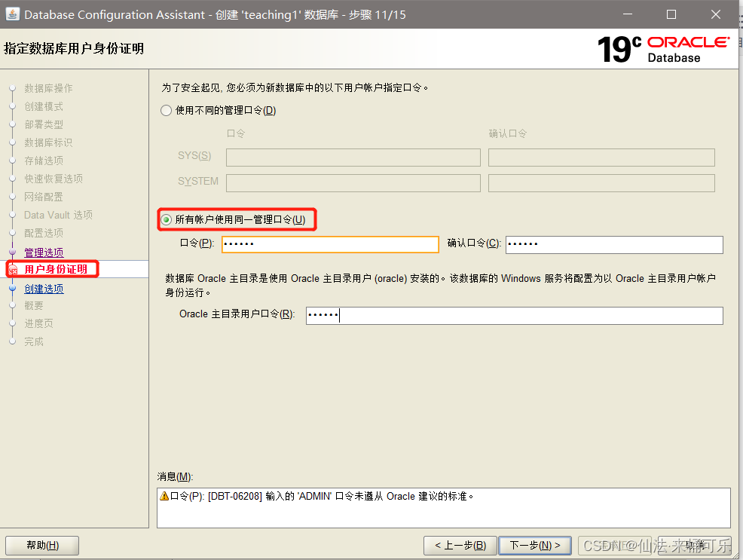The width and height of the screenshot is (743, 560).
Task: Click the SYS confirm password field
Action: [601, 158]
